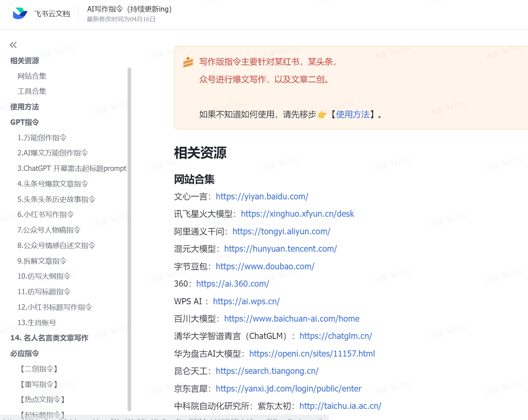This screenshot has width=528, height=420.
Task: Open 7.公众号人物稿指令 entry
Action: [x=49, y=230]
